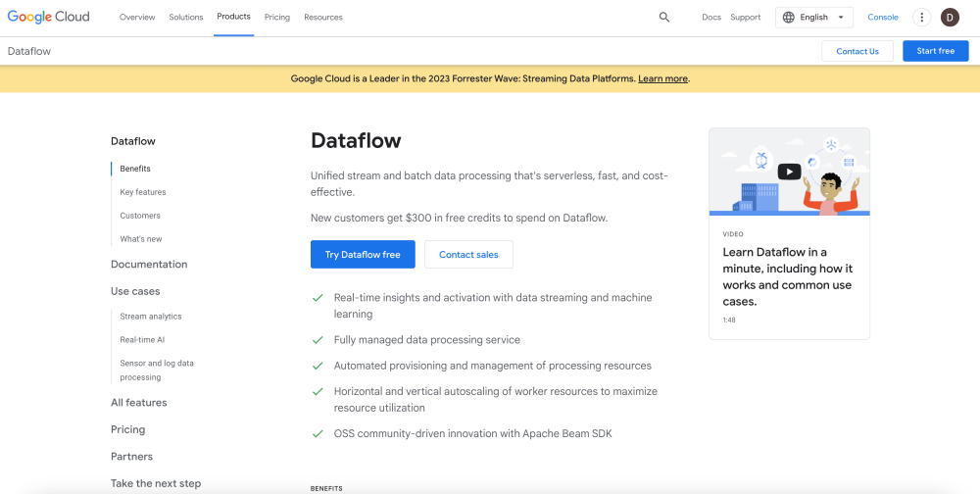Click the Dataflow page heading
This screenshot has width=980, height=494.
[356, 141]
